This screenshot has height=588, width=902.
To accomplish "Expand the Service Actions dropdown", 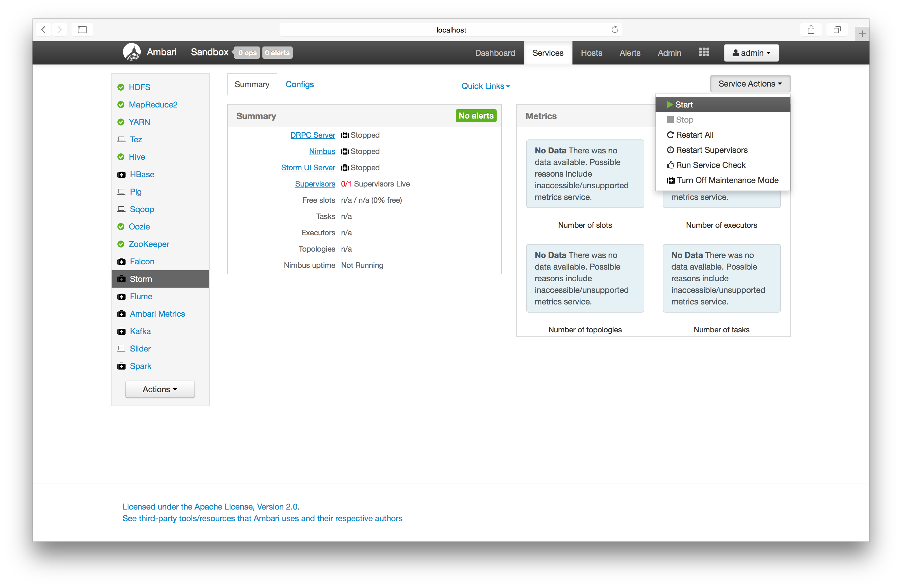I will click(x=750, y=84).
